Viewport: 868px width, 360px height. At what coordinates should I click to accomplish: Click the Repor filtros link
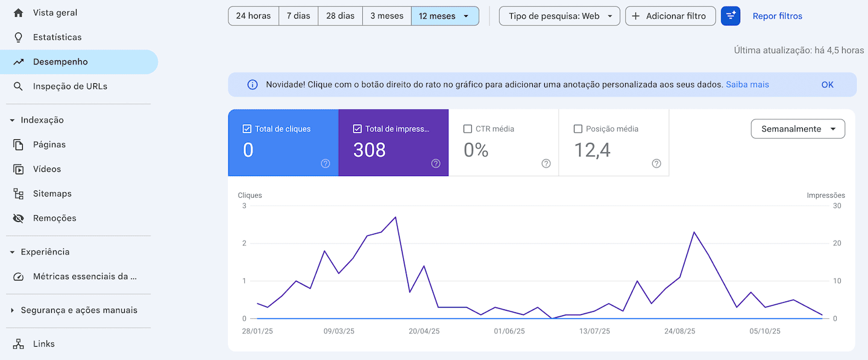click(777, 16)
